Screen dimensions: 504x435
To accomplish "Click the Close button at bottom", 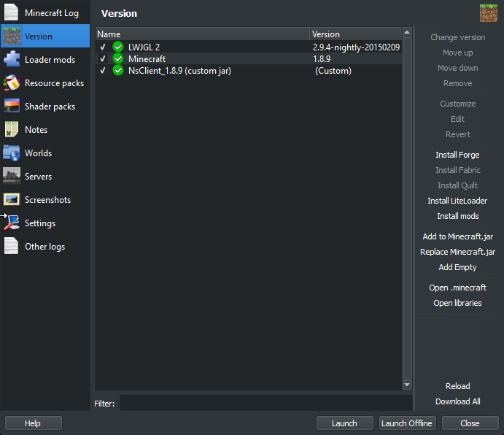I will [x=470, y=423].
